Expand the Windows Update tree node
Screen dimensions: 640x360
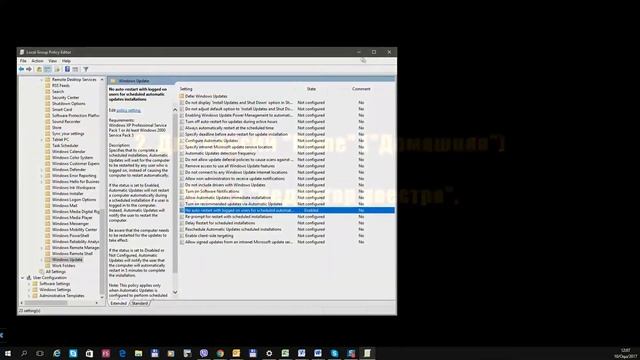click(42, 260)
